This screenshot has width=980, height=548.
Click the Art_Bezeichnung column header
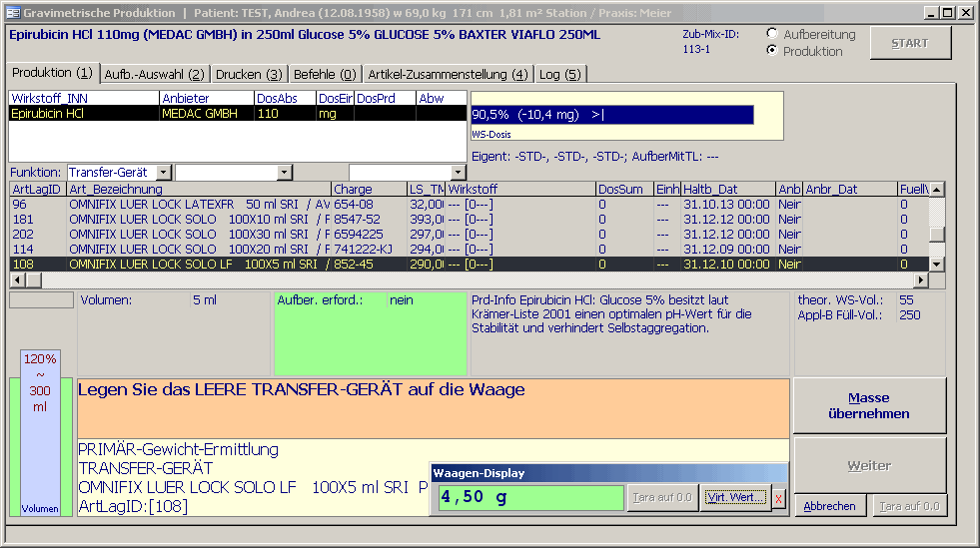[x=199, y=189]
